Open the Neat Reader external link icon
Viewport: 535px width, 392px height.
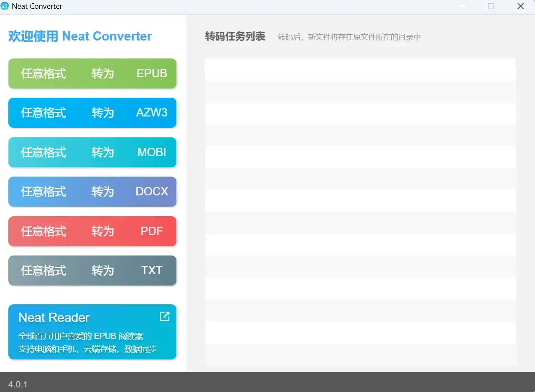[x=164, y=316]
